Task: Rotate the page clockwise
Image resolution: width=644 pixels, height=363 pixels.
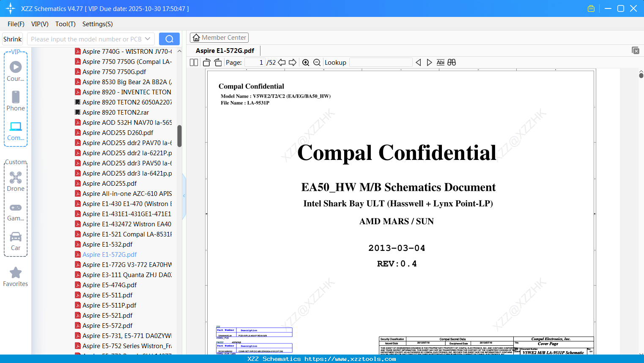Action: [x=218, y=63]
